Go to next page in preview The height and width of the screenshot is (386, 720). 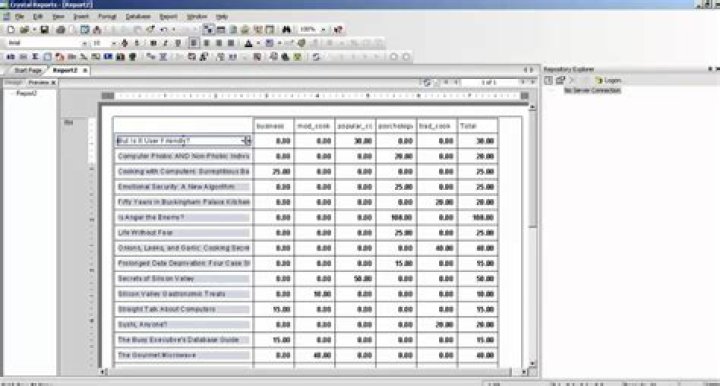522,82
